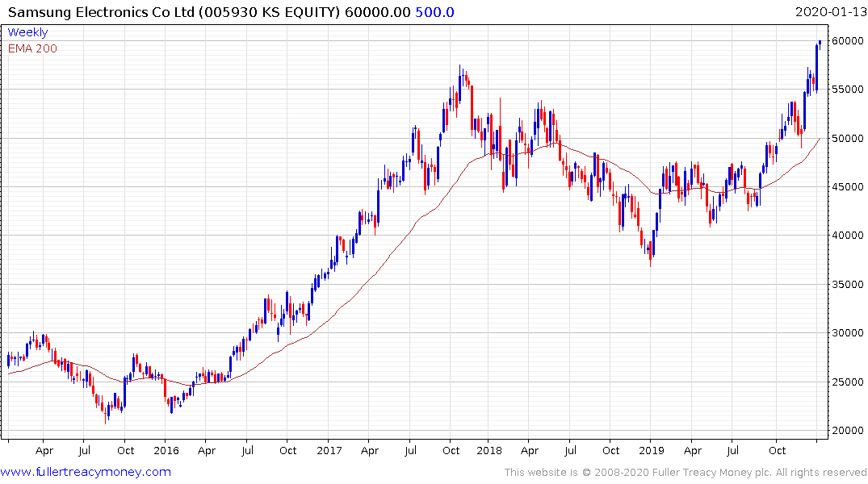Click the 35000 price axis label
Image resolution: width=868 pixels, height=484 pixels.
847,284
